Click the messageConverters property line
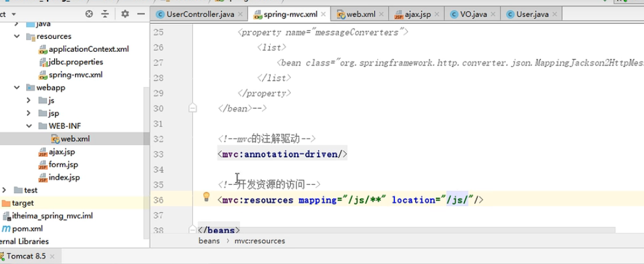 [x=323, y=32]
